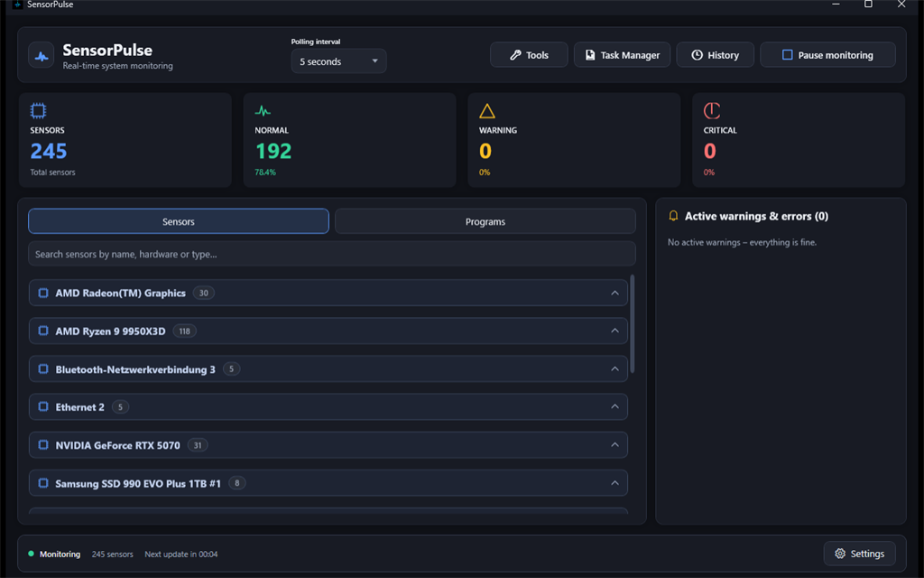Click the SensorPulse pulse logo icon

42,56
